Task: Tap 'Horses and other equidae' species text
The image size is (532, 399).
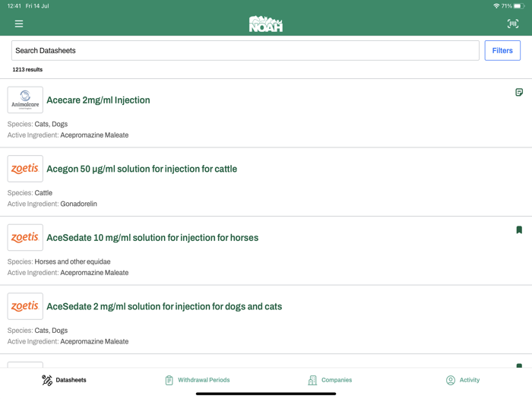Action: click(x=73, y=261)
